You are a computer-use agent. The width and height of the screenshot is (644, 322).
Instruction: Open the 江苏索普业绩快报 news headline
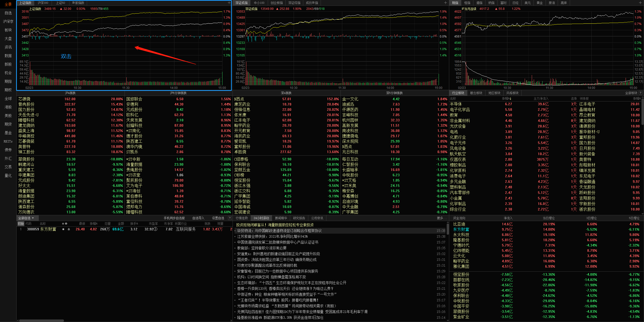pyautogui.click(x=272, y=236)
